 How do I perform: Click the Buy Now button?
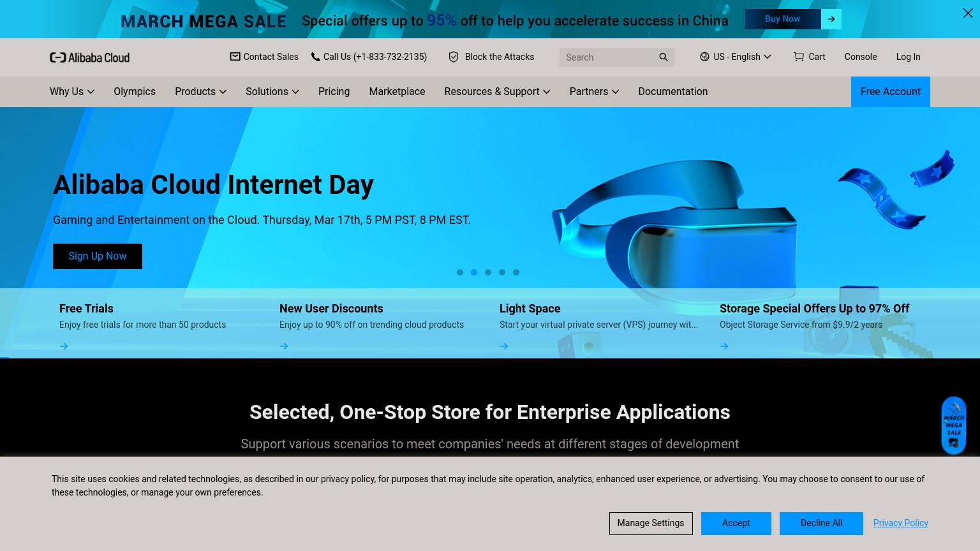782,19
